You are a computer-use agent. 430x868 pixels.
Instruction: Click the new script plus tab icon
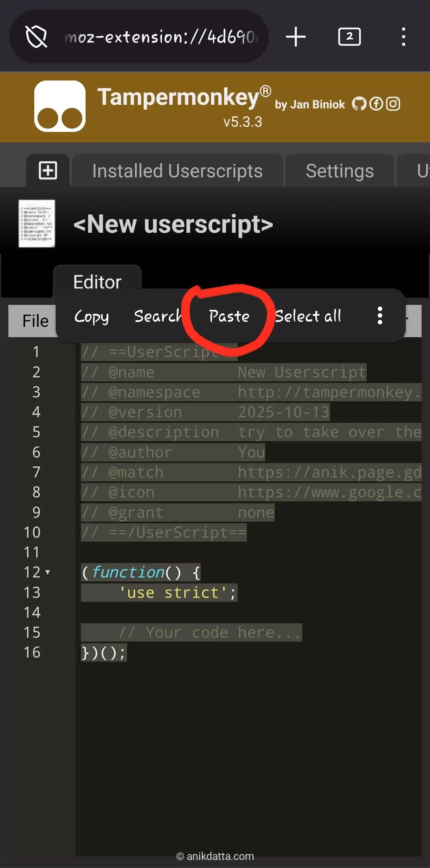tap(48, 171)
